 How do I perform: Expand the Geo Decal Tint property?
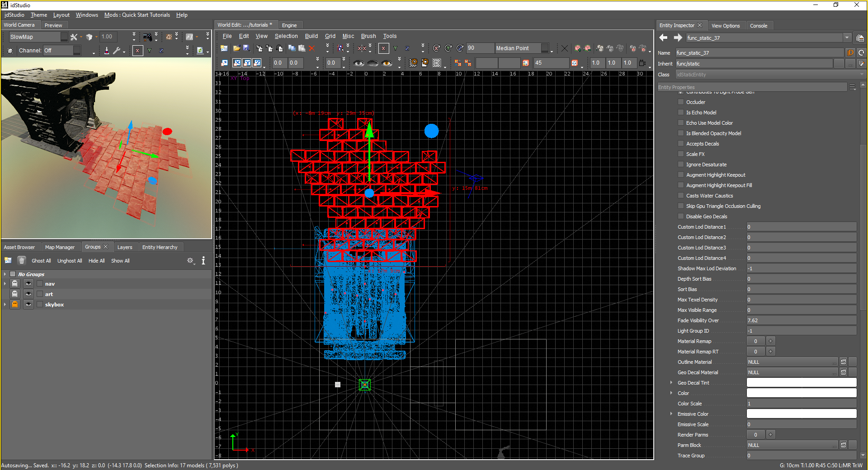671,383
